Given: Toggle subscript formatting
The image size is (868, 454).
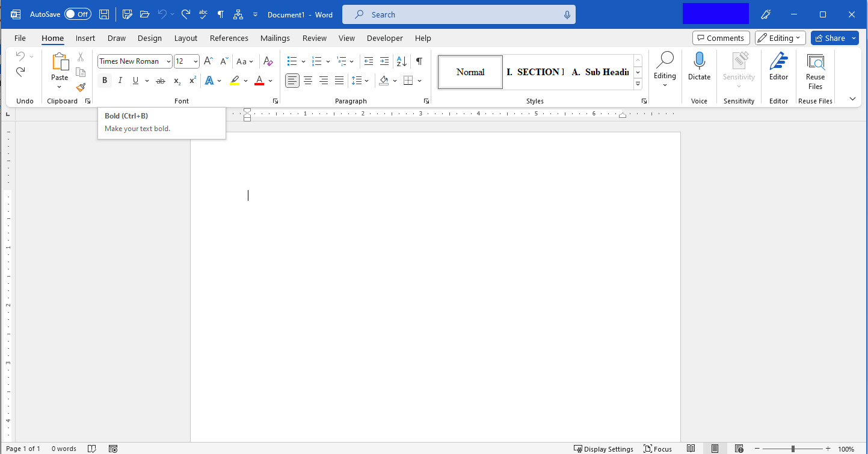Looking at the screenshot, I should 176,80.
